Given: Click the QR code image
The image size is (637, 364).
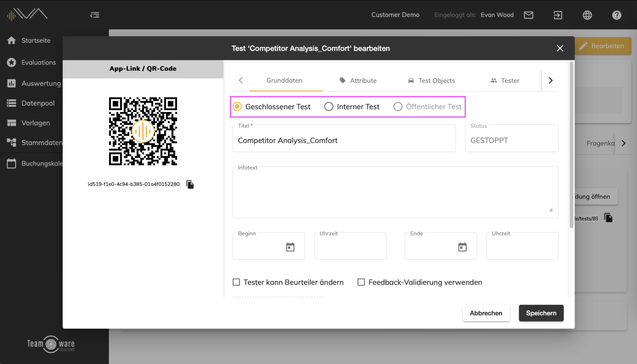Looking at the screenshot, I should pyautogui.click(x=143, y=131).
